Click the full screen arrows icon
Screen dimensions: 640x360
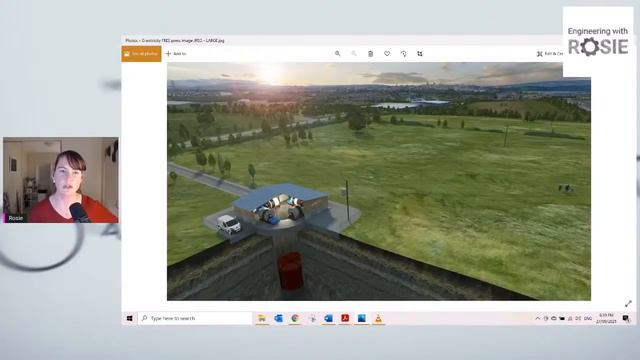coord(628,304)
